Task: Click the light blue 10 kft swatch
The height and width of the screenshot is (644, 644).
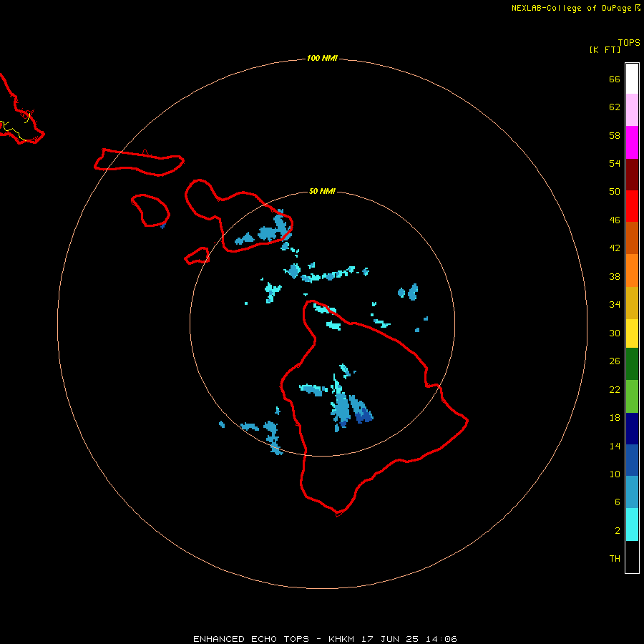Action: tap(632, 492)
